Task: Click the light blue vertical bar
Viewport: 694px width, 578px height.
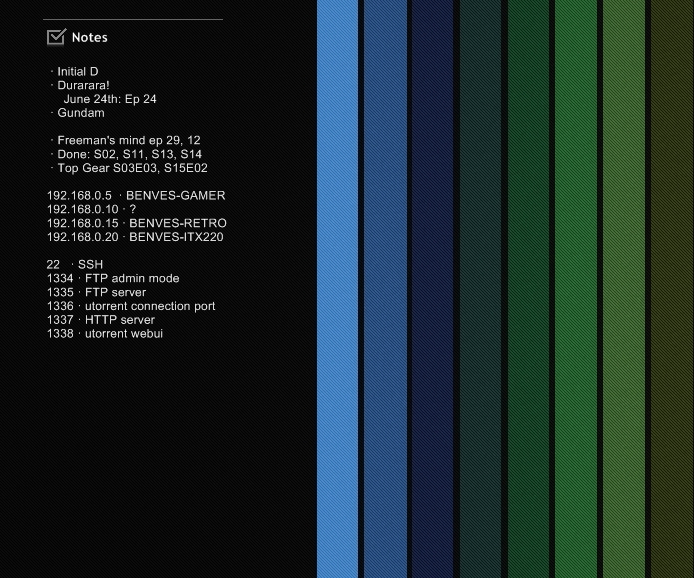Action: pyautogui.click(x=337, y=289)
